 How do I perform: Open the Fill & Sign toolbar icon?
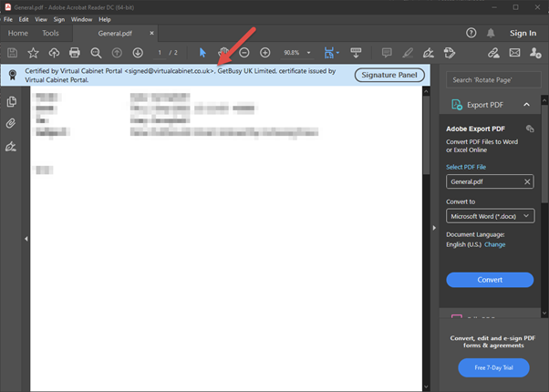click(x=429, y=53)
